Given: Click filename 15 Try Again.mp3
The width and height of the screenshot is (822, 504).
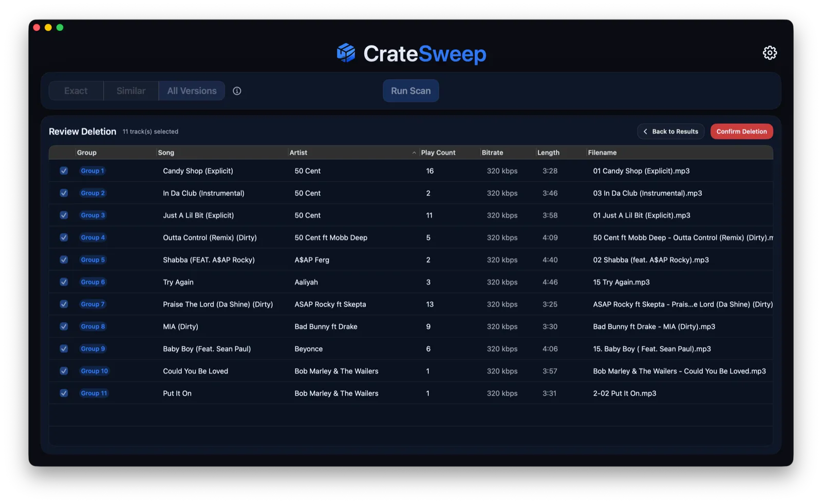Looking at the screenshot, I should point(621,282).
